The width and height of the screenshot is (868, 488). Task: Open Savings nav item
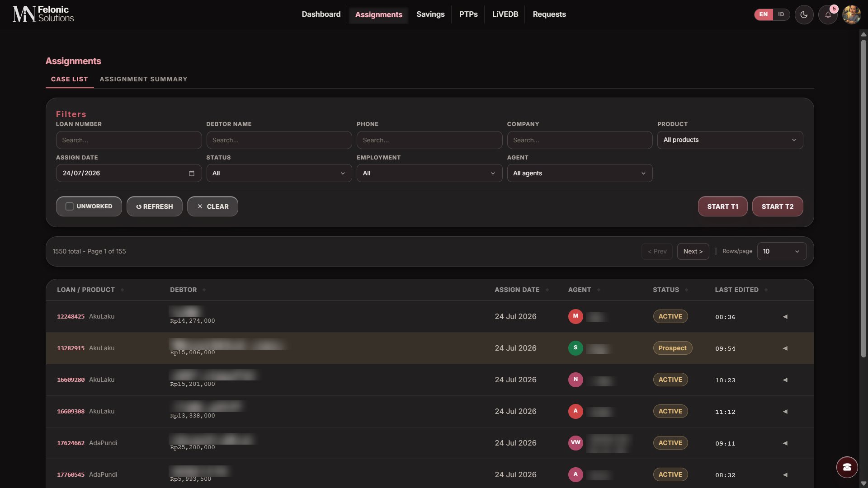pos(430,14)
